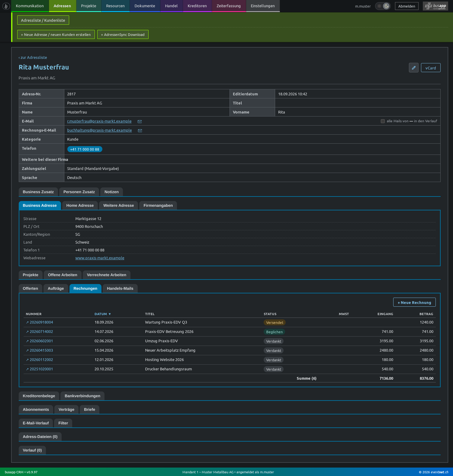This screenshot has width=453, height=476.
Task: Click the 'Beglichen' status badge
Action: [274, 332]
